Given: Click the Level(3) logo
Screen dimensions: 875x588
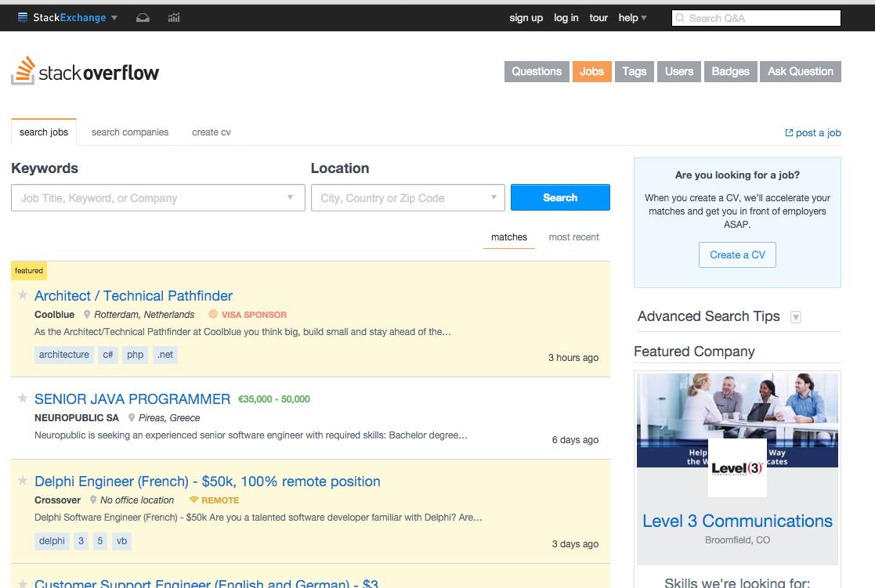Looking at the screenshot, I should pos(737,467).
